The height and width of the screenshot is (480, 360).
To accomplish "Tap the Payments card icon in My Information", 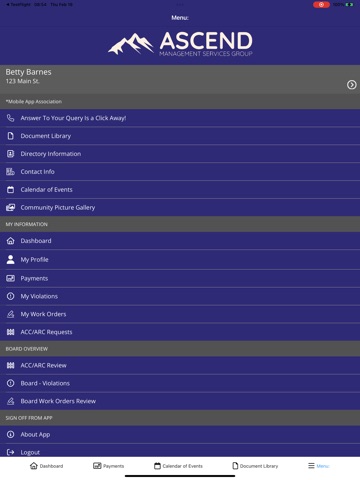I will [11, 278].
